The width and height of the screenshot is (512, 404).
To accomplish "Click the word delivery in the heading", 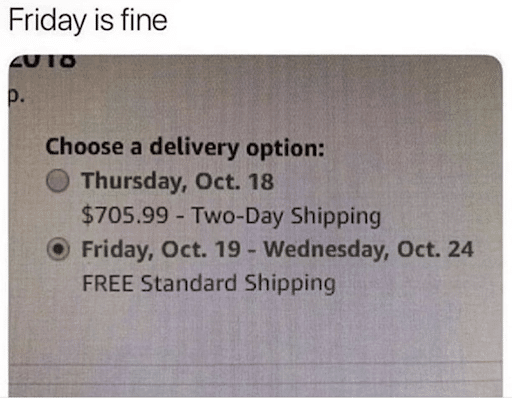I will coord(194,148).
